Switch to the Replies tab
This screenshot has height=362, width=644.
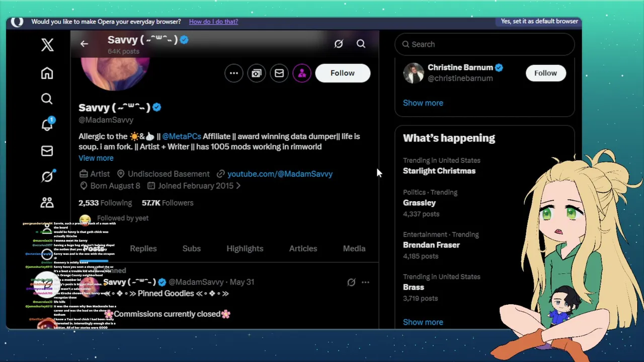[143, 248]
